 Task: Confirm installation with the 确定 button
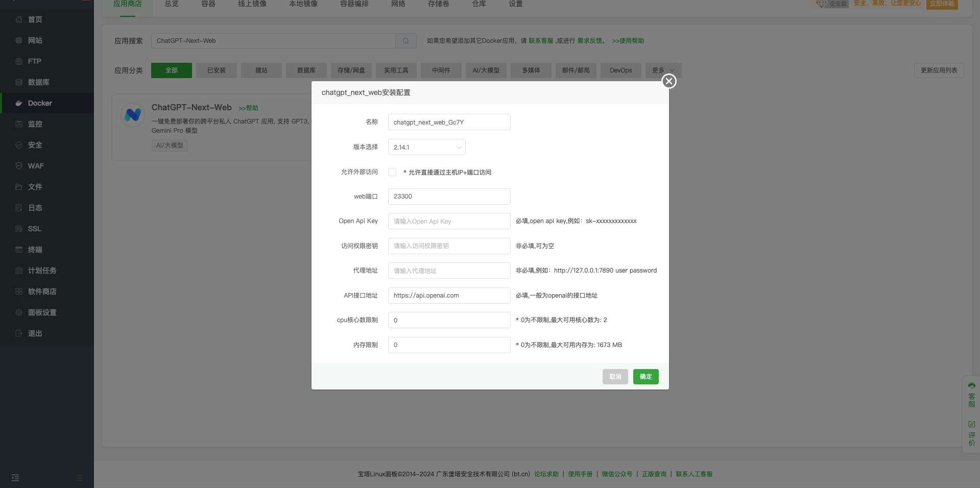point(646,377)
